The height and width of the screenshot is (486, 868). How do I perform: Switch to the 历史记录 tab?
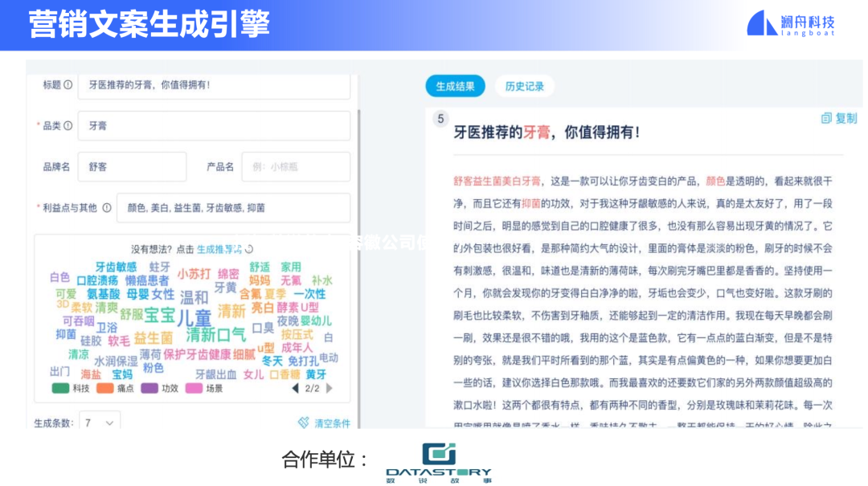(x=525, y=86)
